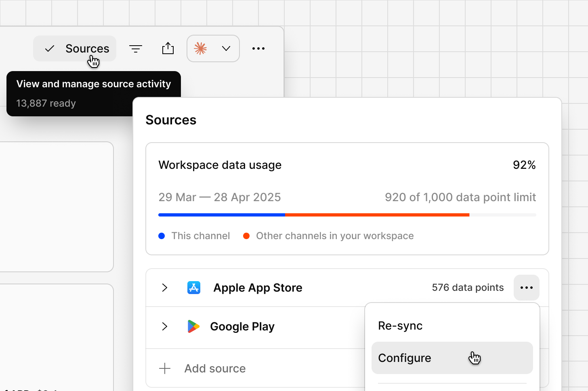Screen dimensions: 588x391
Task: Click the This channel legend label
Action: pos(201,236)
